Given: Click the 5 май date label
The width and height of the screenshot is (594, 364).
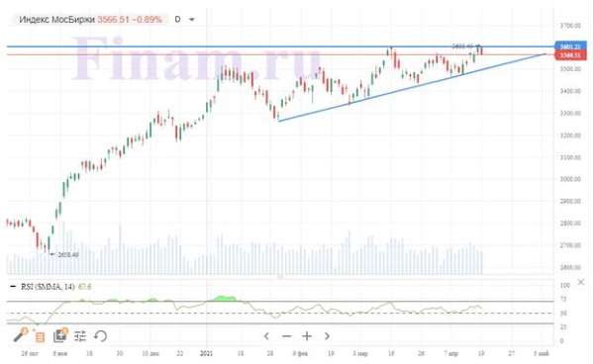Looking at the screenshot, I should point(542,354).
